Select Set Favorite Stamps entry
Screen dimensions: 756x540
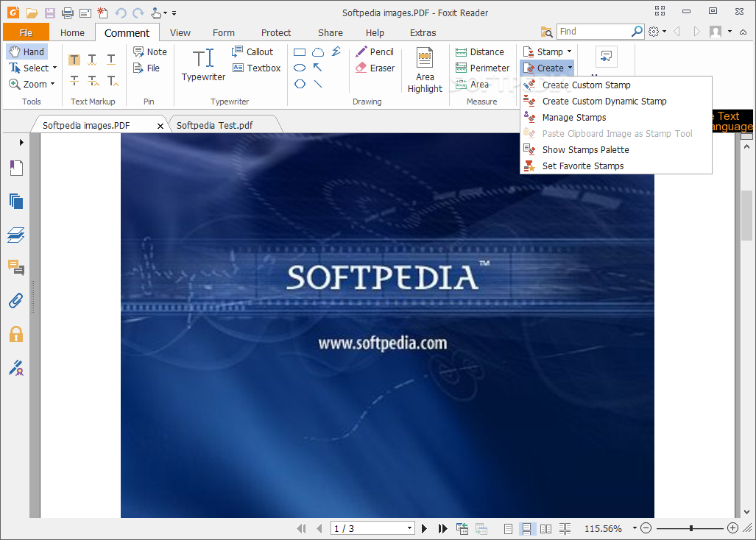tap(615, 166)
